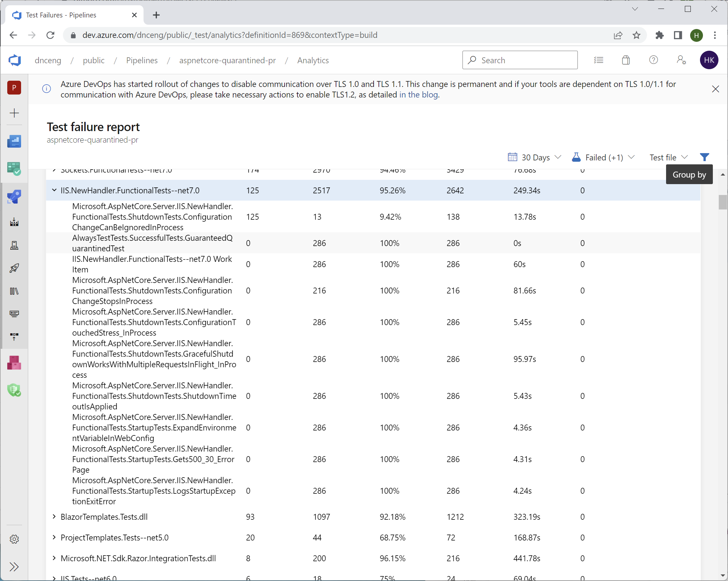
Task: Open the marketplace shopping bag icon
Action: (626, 60)
